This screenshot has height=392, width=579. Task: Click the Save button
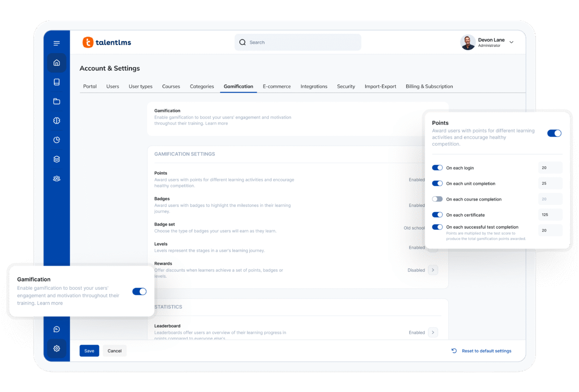click(x=89, y=351)
